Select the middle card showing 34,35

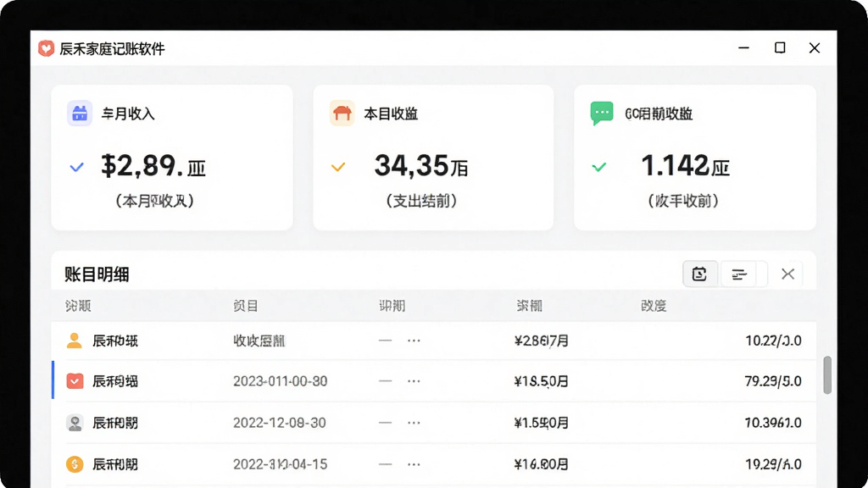click(x=433, y=158)
